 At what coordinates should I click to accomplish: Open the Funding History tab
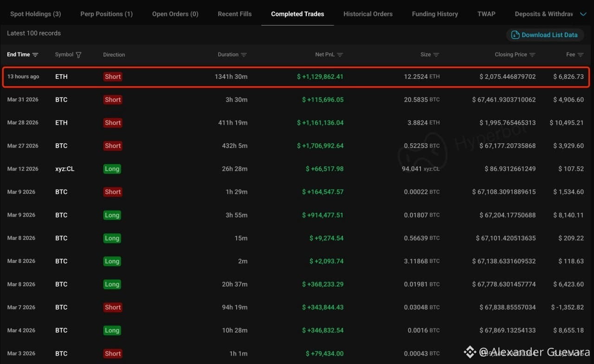click(435, 14)
